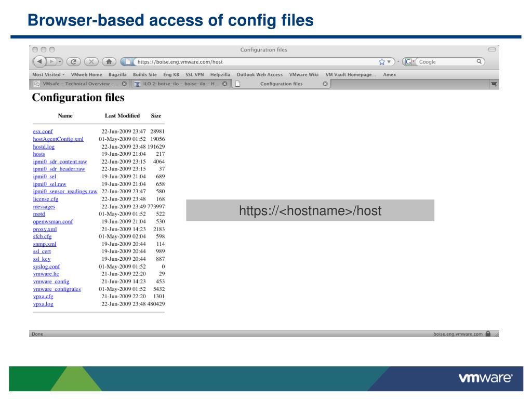Bookmark this page with the star icon
This screenshot has height=399, width=532.
(x=382, y=62)
